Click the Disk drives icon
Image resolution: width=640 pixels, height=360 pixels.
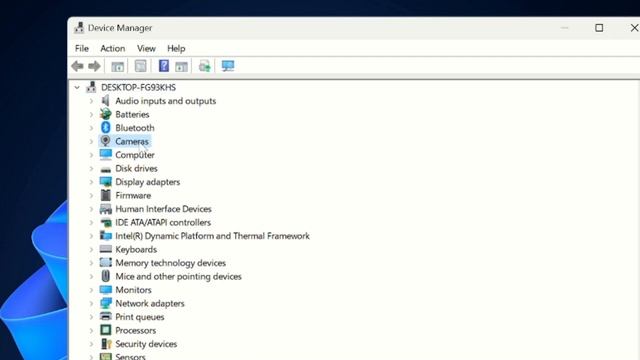[105, 169]
